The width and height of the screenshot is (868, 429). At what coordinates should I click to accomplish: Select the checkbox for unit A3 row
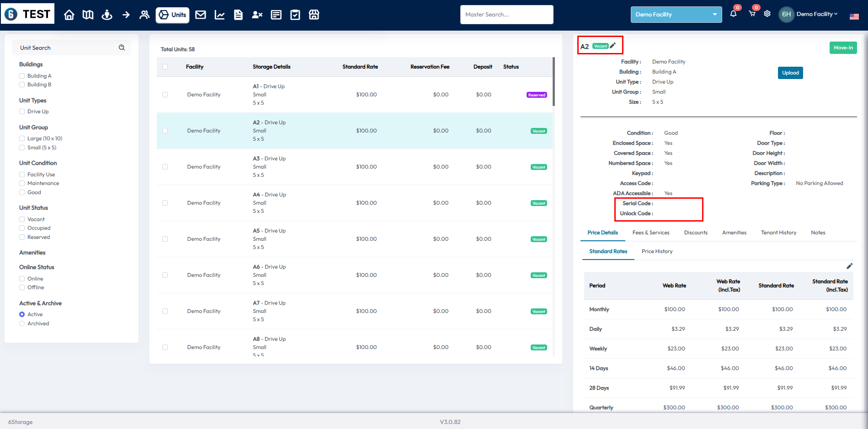click(x=165, y=167)
